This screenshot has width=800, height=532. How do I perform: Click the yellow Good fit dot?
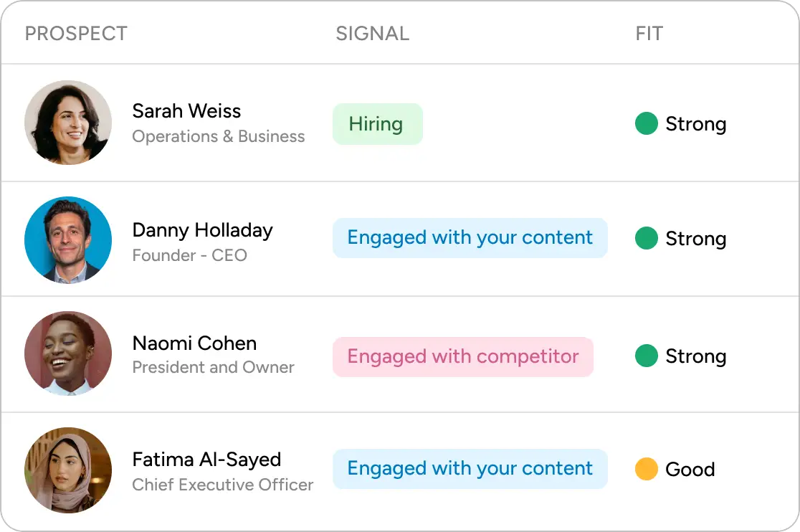pyautogui.click(x=647, y=469)
